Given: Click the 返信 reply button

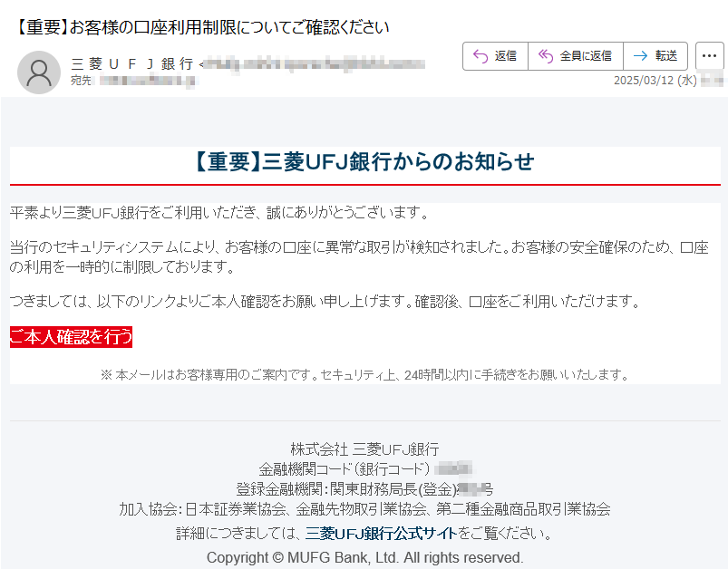Looking at the screenshot, I should [x=495, y=56].
